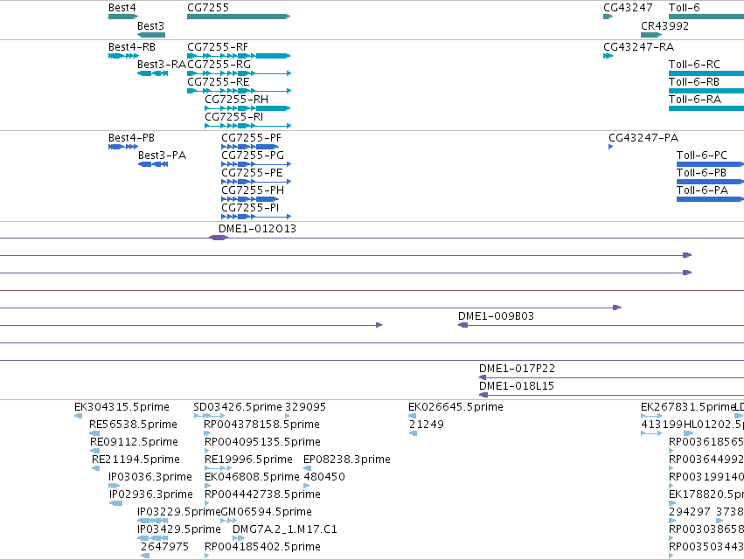Select EST EK267831.5prime
744x560 pixels.
tap(651, 416)
